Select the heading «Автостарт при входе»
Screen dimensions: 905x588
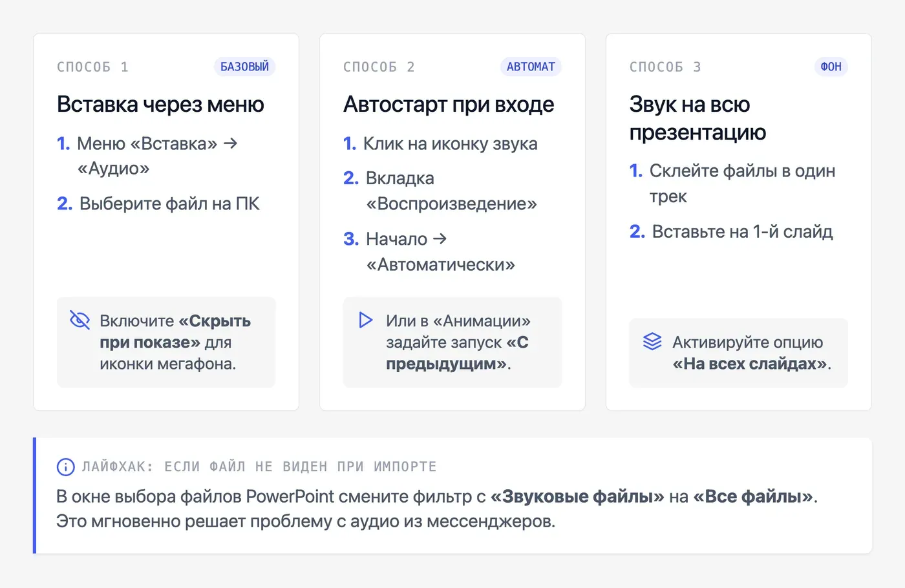click(449, 104)
